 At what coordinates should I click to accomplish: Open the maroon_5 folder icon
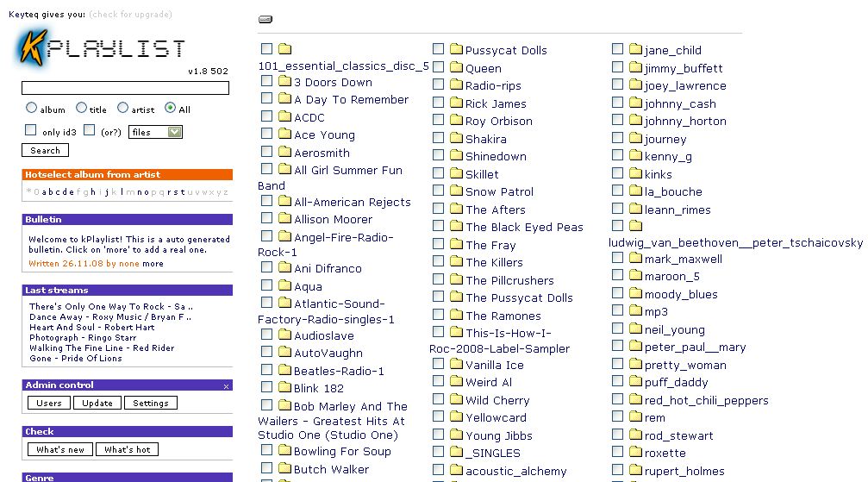pos(635,275)
